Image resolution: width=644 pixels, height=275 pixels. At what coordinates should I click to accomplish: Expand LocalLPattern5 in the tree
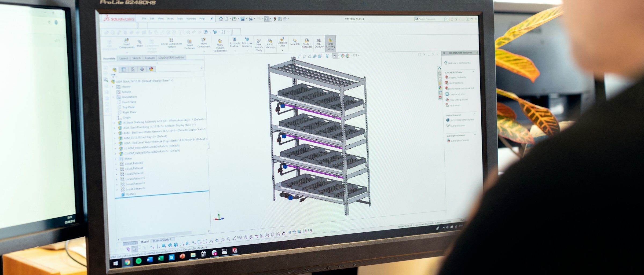[116, 164]
